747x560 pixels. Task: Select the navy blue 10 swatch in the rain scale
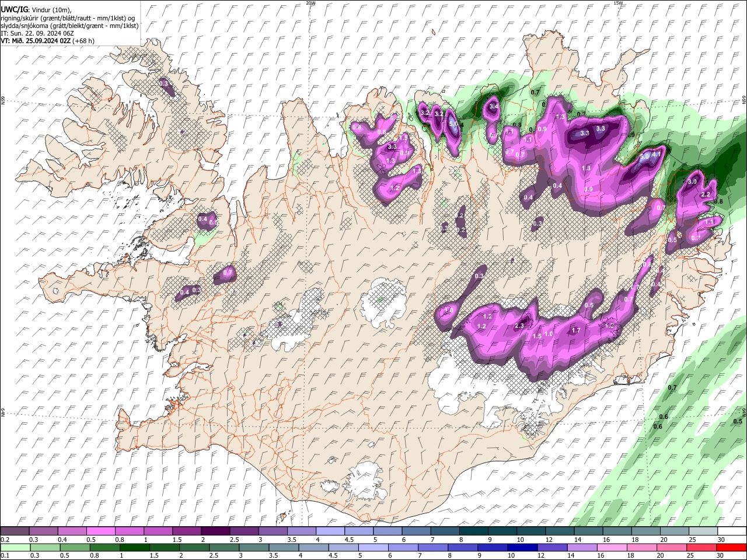tap(522, 547)
